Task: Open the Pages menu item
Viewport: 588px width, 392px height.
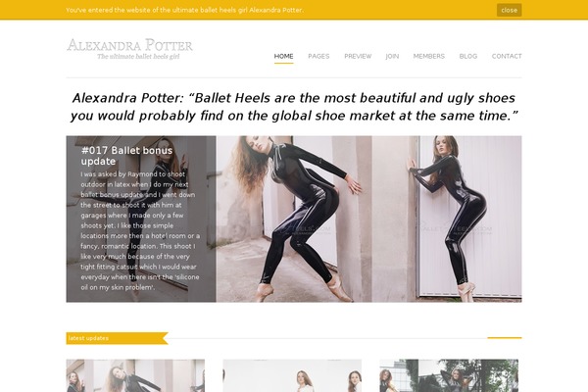Action: point(318,56)
